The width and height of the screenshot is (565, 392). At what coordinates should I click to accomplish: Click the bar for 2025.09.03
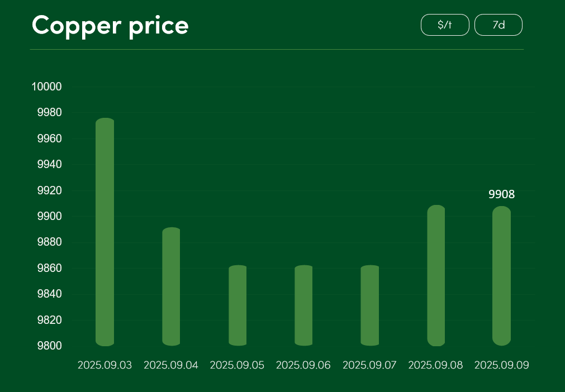pos(105,232)
